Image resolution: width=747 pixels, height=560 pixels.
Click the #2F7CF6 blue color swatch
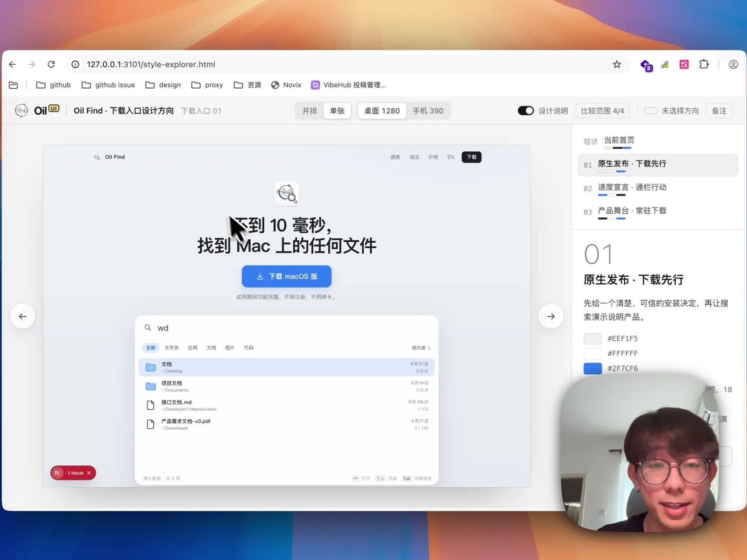point(592,368)
